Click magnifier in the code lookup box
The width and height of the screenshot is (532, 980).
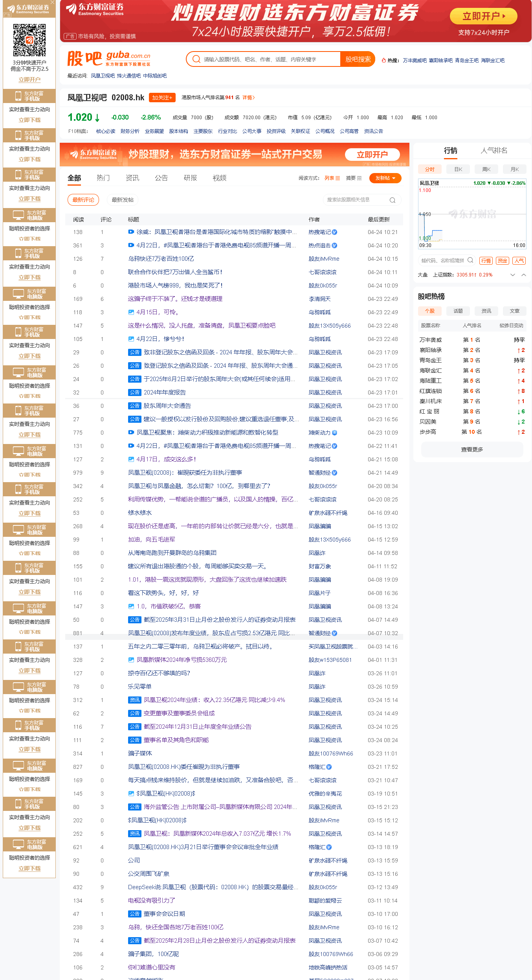(x=470, y=260)
